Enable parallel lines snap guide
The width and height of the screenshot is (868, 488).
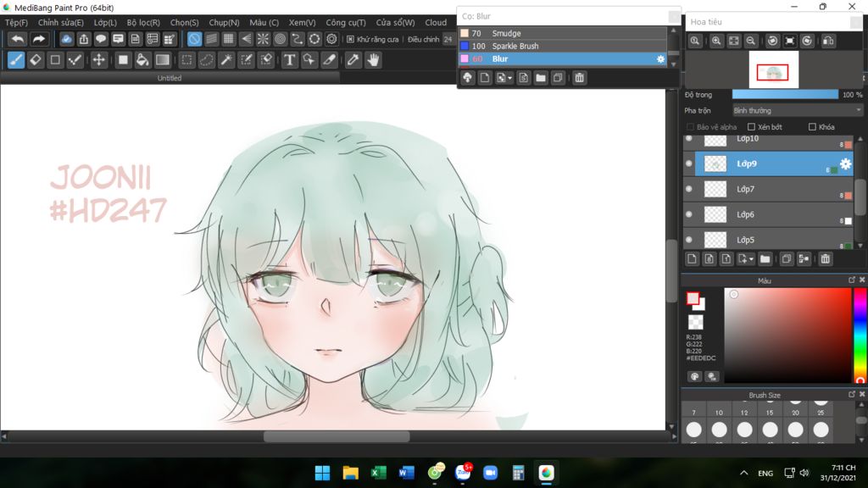(x=211, y=39)
